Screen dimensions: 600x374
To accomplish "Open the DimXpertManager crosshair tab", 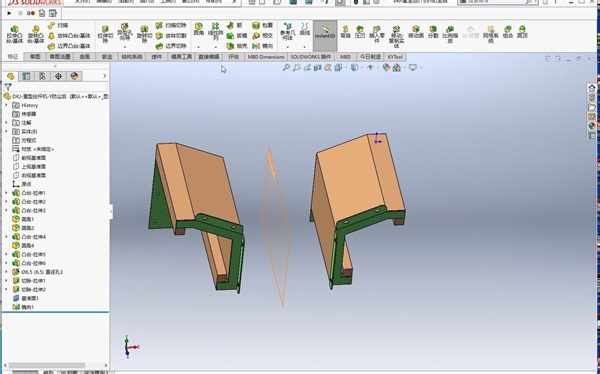I will coord(58,76).
